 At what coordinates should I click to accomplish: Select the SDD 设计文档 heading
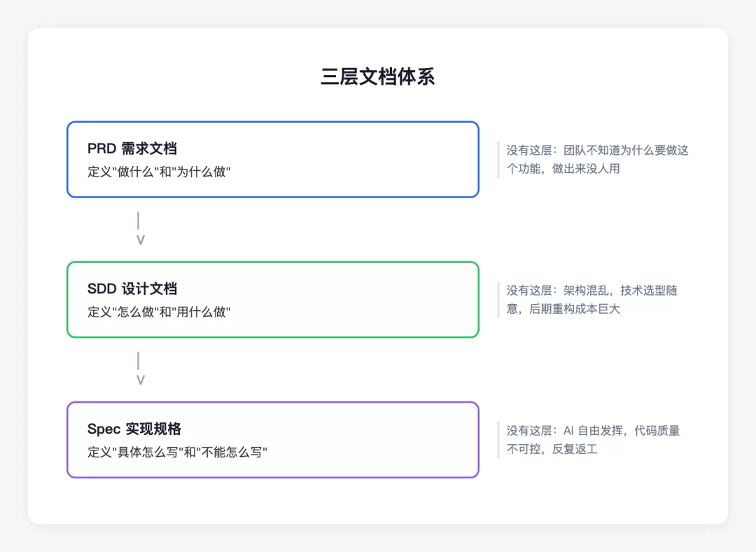(132, 289)
